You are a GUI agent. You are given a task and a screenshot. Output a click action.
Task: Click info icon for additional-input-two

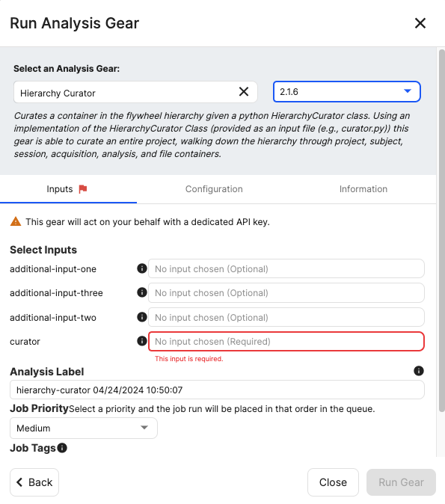142,317
